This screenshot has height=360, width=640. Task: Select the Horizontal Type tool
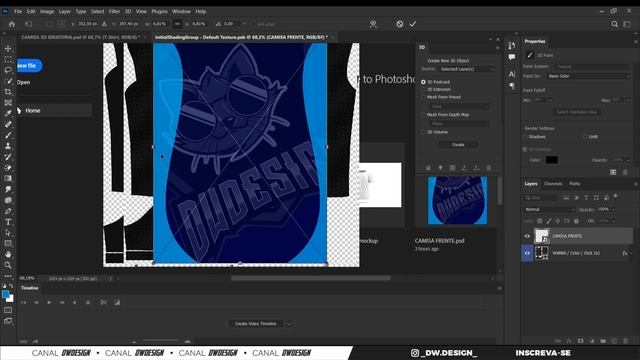(x=8, y=222)
